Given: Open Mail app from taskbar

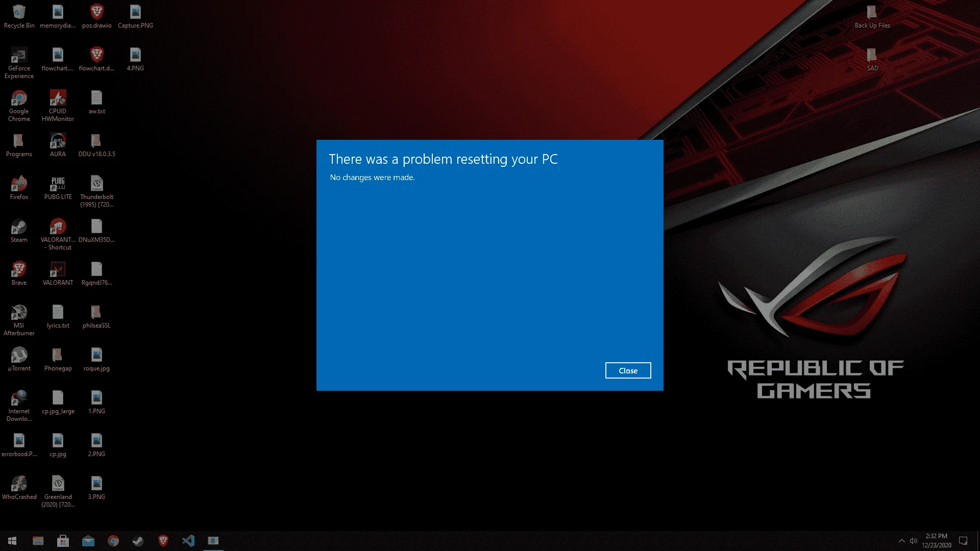Looking at the screenshot, I should coord(88,541).
